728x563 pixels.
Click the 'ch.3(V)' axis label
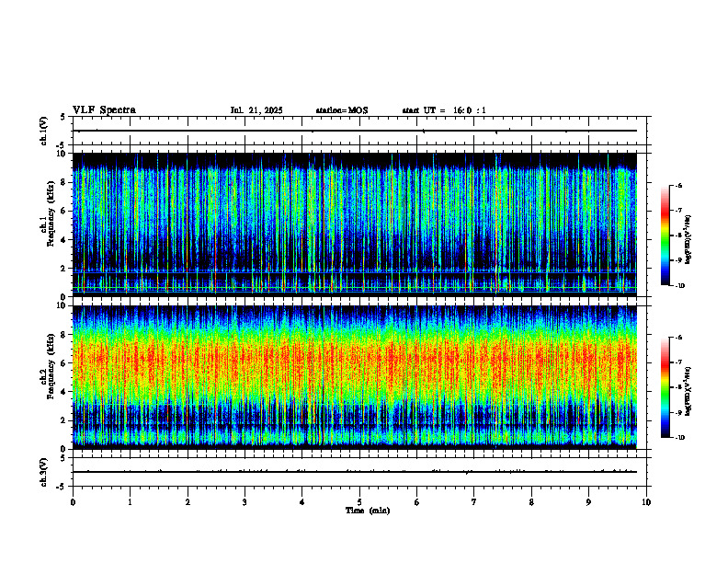(x=44, y=473)
